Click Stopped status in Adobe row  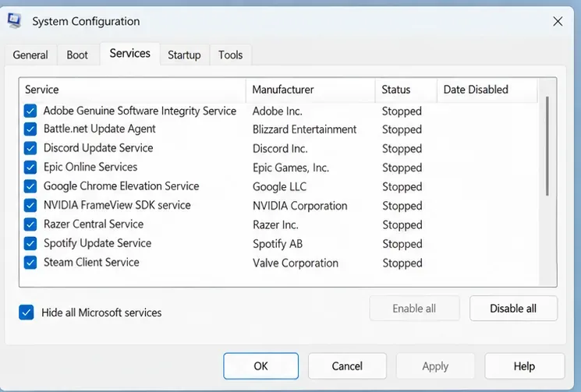click(x=402, y=111)
